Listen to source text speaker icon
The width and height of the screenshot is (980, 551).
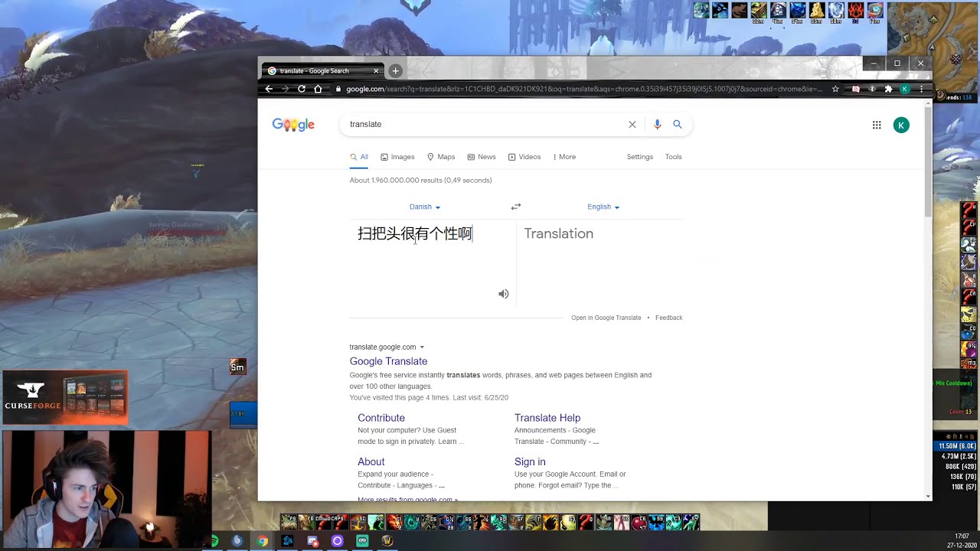(504, 294)
